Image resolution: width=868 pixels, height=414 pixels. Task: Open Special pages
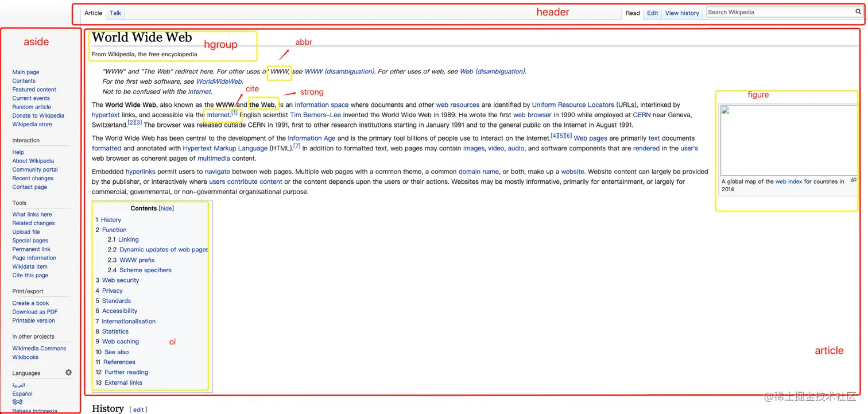click(x=30, y=241)
